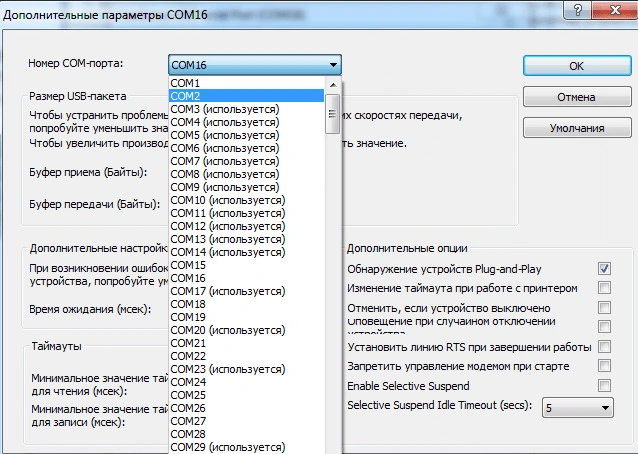
Task: Select COM22 in the port list
Action: pyautogui.click(x=247, y=356)
